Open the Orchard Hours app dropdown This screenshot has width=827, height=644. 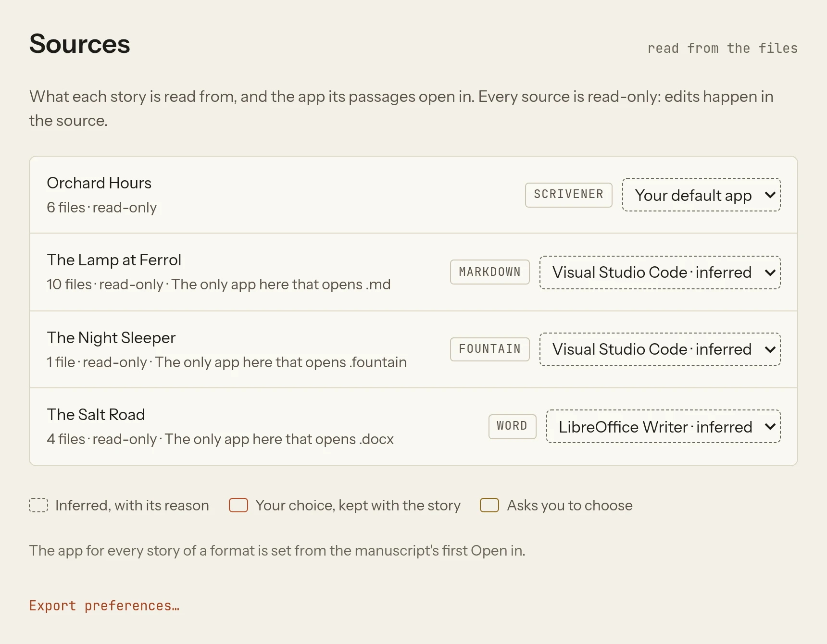click(x=701, y=195)
